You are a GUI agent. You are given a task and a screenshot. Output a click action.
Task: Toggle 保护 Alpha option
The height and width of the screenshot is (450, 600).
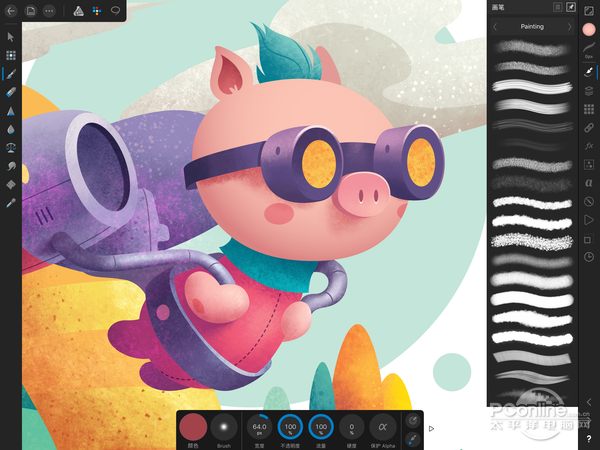tap(382, 427)
